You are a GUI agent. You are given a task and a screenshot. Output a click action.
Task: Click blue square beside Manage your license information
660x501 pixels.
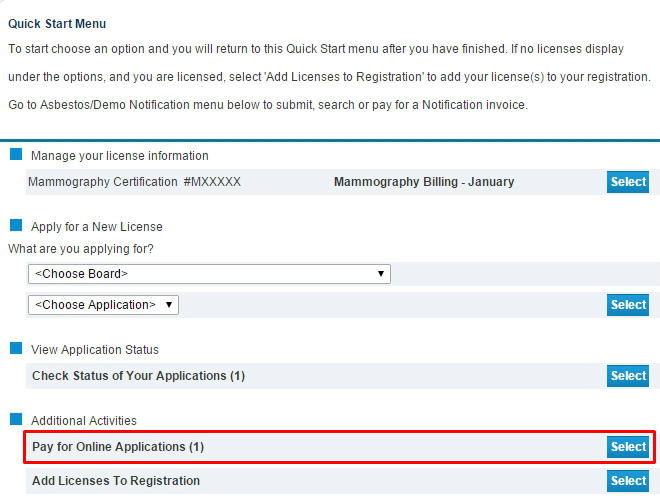pyautogui.click(x=16, y=155)
